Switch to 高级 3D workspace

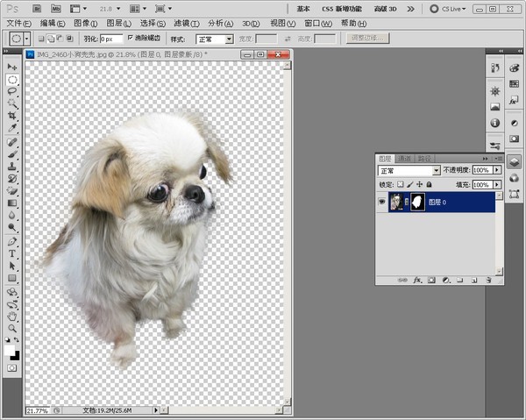pyautogui.click(x=386, y=9)
